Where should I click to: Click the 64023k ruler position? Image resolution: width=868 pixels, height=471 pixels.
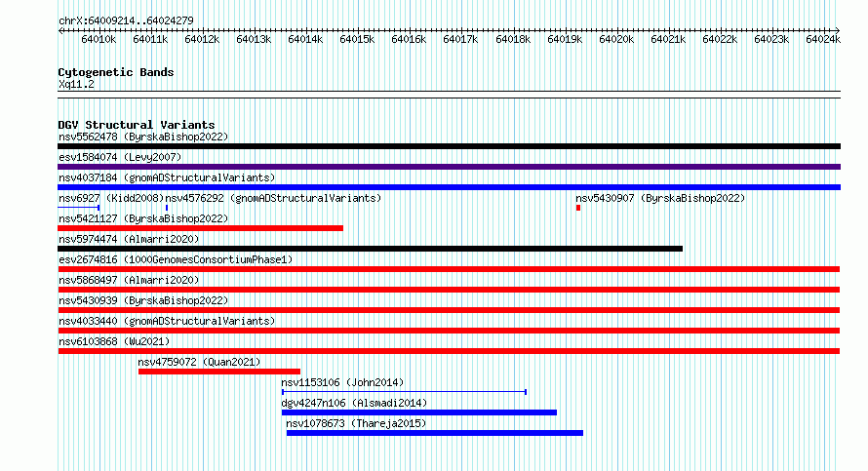point(771,39)
